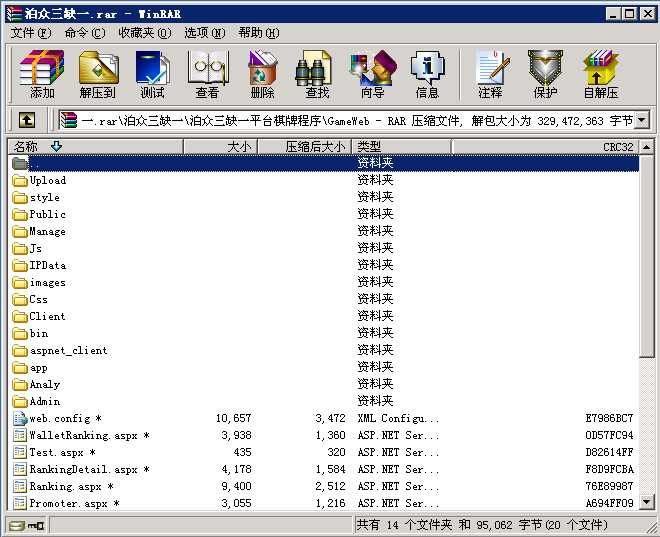Viewport: 660px width, 537px height.
Task: Select the style folder row
Action: pos(323,197)
